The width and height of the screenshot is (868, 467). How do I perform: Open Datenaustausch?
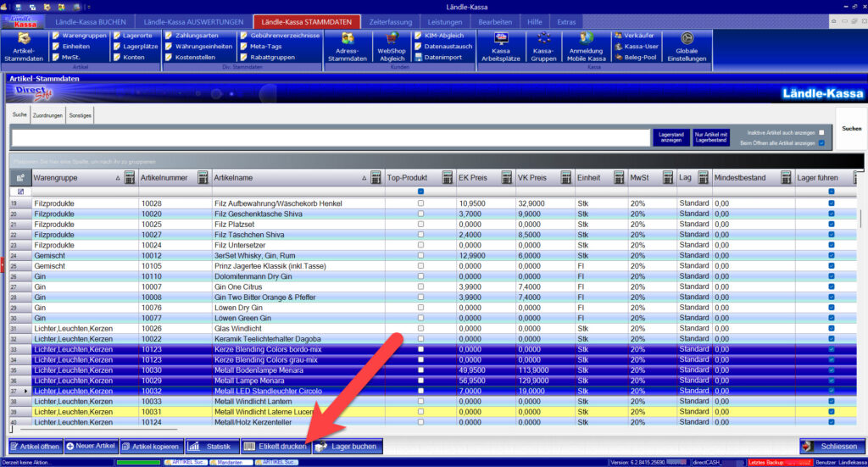point(443,47)
